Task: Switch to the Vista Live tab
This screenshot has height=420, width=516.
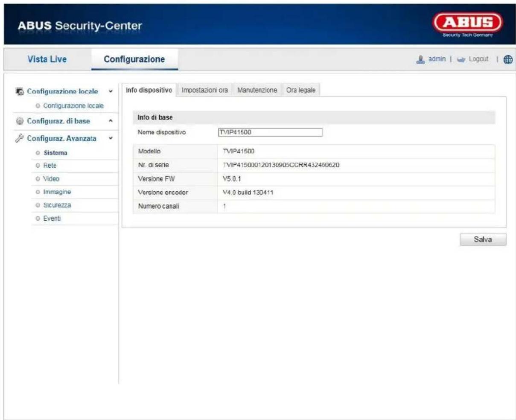Action: (x=47, y=59)
